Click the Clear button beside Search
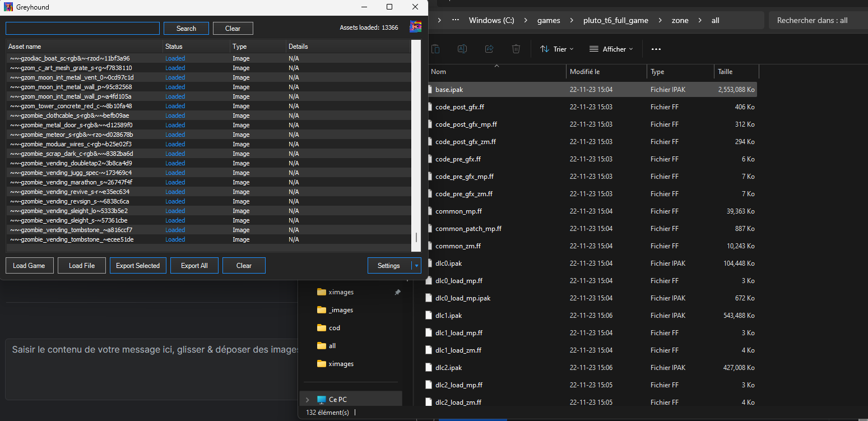 click(233, 28)
